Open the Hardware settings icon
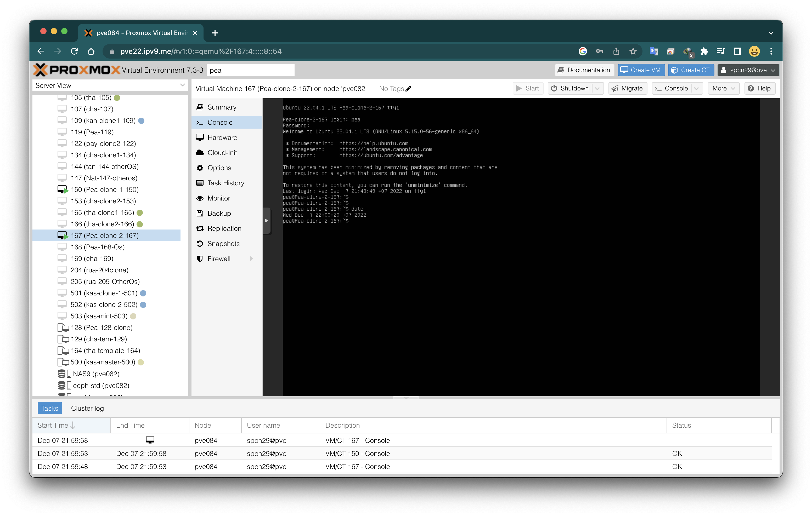Image resolution: width=812 pixels, height=516 pixels. 200,137
